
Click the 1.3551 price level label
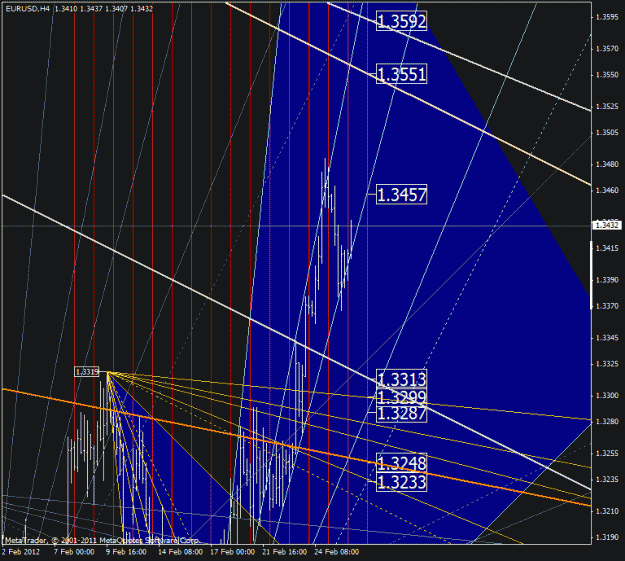(401, 74)
